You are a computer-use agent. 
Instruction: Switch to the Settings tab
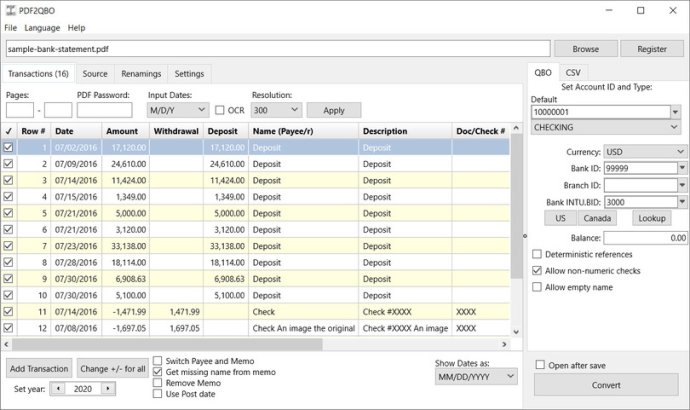(189, 74)
